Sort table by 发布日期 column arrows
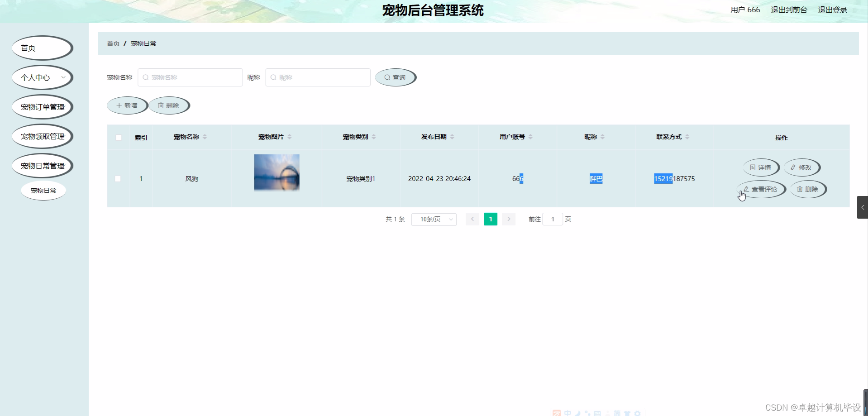Screen dimensions: 868x416 452,136
